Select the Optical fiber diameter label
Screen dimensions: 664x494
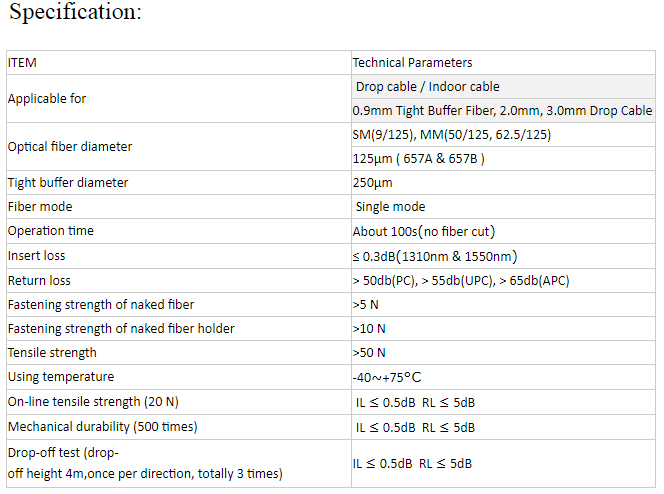click(70, 147)
